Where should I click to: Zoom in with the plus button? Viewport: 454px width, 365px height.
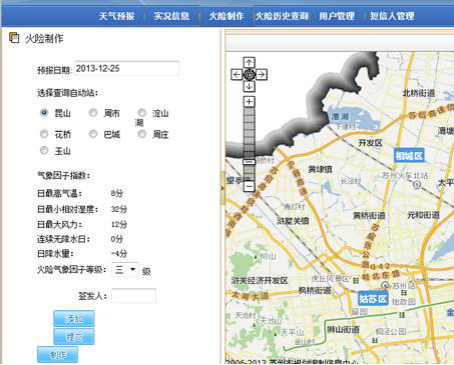point(249,101)
